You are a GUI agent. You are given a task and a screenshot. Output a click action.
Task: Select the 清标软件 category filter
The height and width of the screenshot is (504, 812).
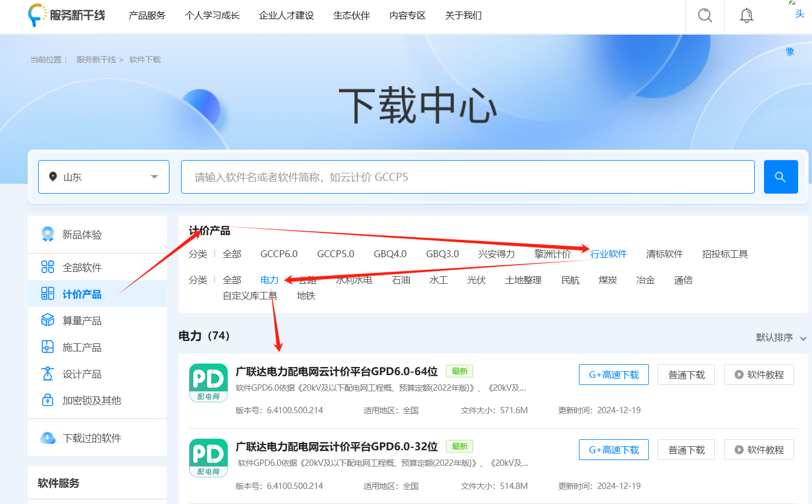pyautogui.click(x=665, y=254)
